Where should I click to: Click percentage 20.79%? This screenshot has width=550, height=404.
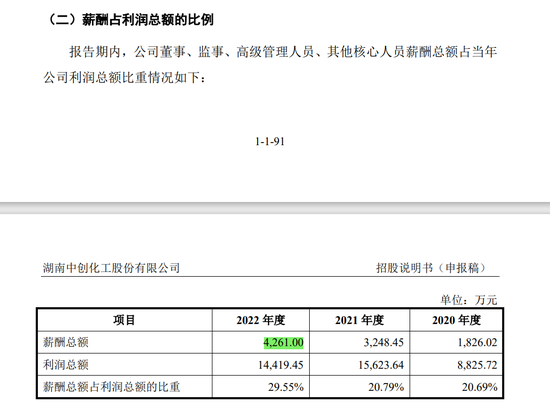(x=386, y=387)
